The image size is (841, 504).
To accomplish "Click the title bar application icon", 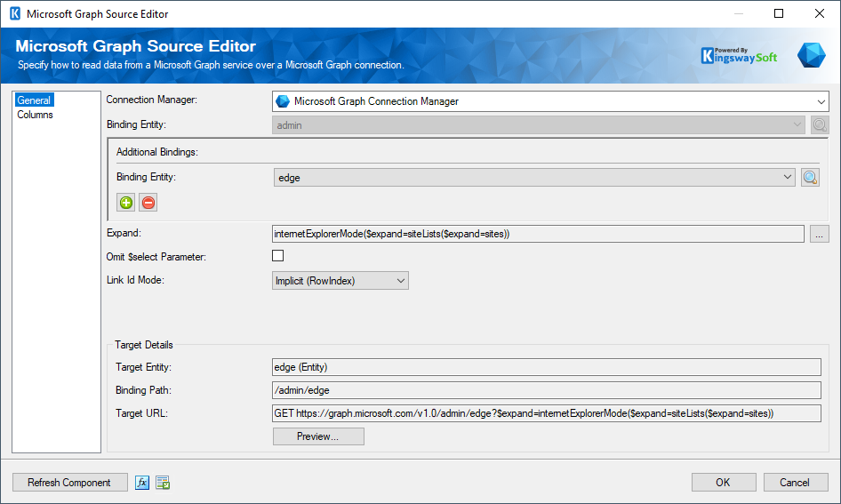I will (14, 14).
